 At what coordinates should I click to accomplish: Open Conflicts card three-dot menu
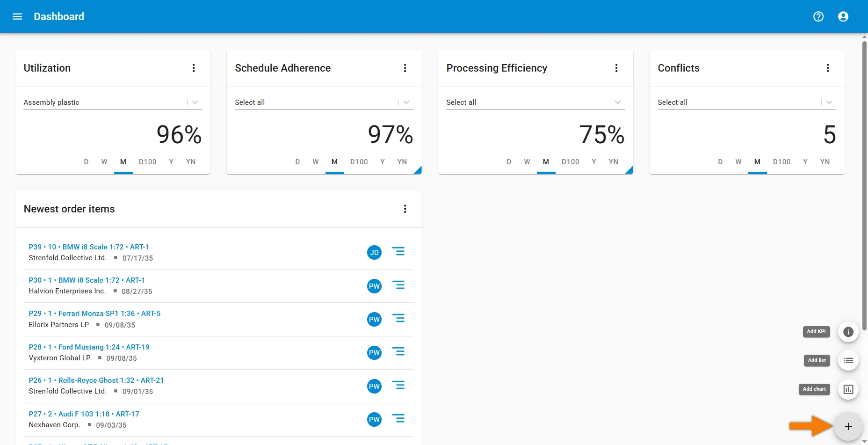click(828, 68)
